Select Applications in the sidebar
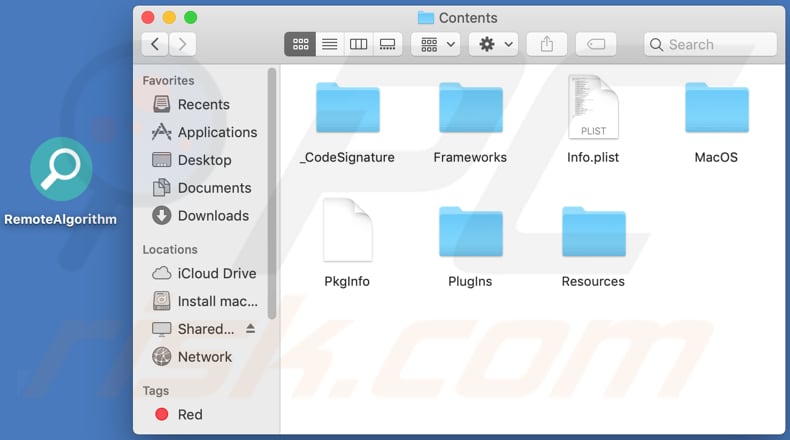Viewport: 790px width, 440px height. [216, 132]
